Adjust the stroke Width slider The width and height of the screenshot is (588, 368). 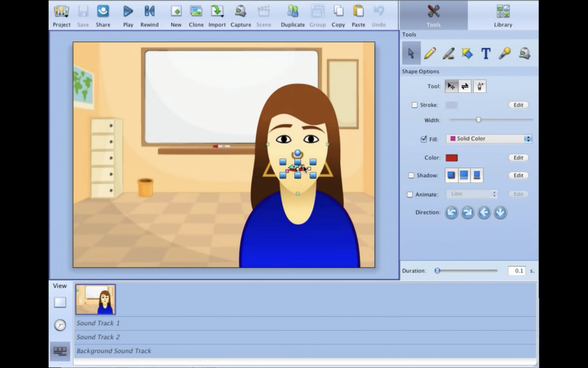[478, 120]
